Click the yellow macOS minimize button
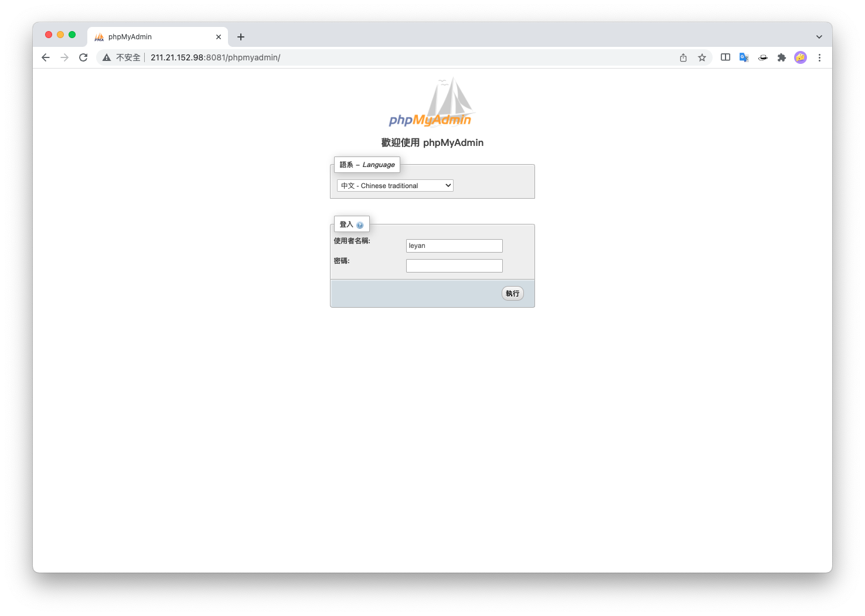Image resolution: width=865 pixels, height=616 pixels. [x=60, y=35]
